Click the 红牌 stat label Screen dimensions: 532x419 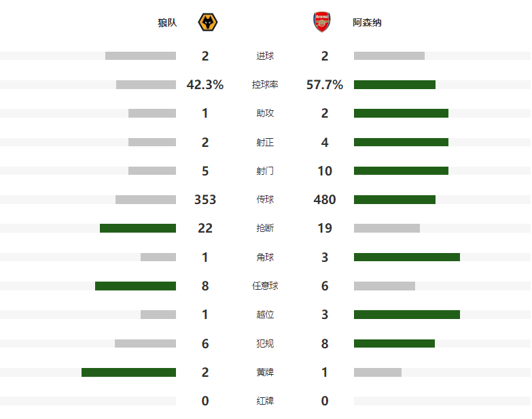[266, 401]
